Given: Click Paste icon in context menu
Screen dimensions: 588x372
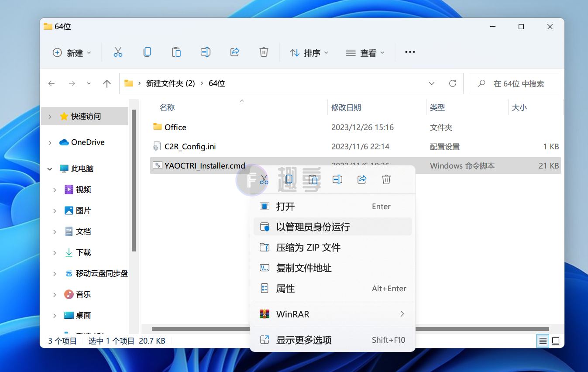Looking at the screenshot, I should [x=313, y=179].
